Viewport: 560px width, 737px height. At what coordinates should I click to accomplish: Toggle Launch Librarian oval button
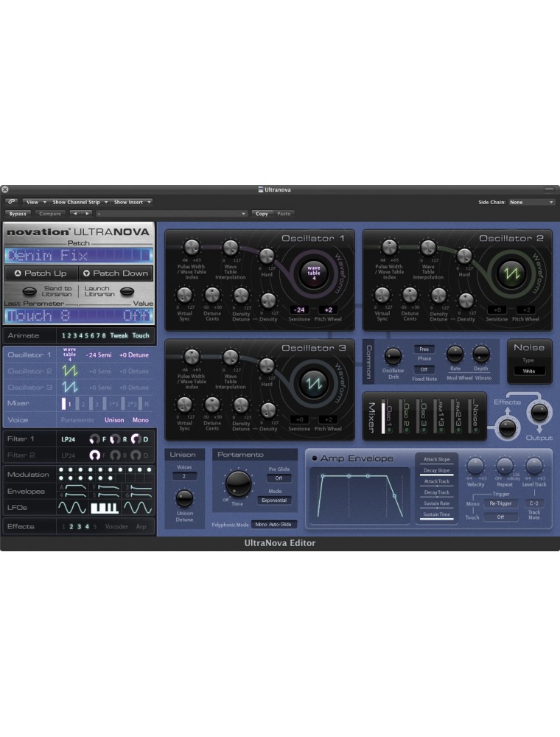tap(127, 291)
